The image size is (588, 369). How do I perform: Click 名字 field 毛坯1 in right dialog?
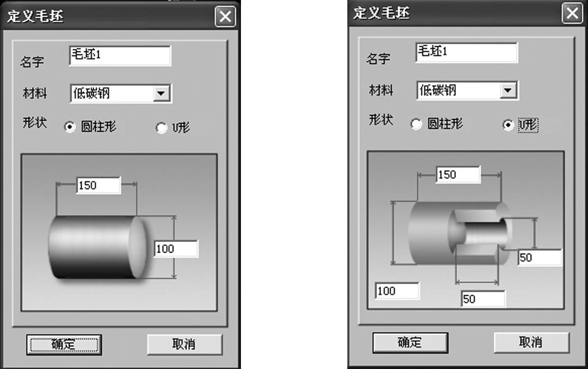tap(467, 53)
